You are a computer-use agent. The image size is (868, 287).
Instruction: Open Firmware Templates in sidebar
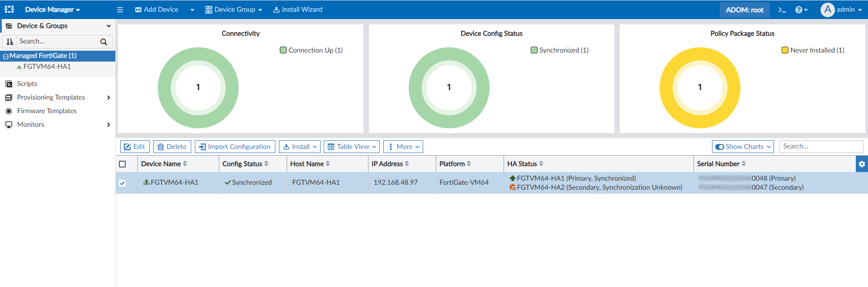47,111
